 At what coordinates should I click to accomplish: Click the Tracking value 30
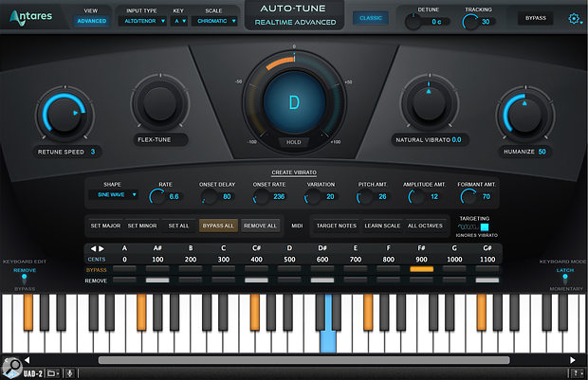point(486,22)
